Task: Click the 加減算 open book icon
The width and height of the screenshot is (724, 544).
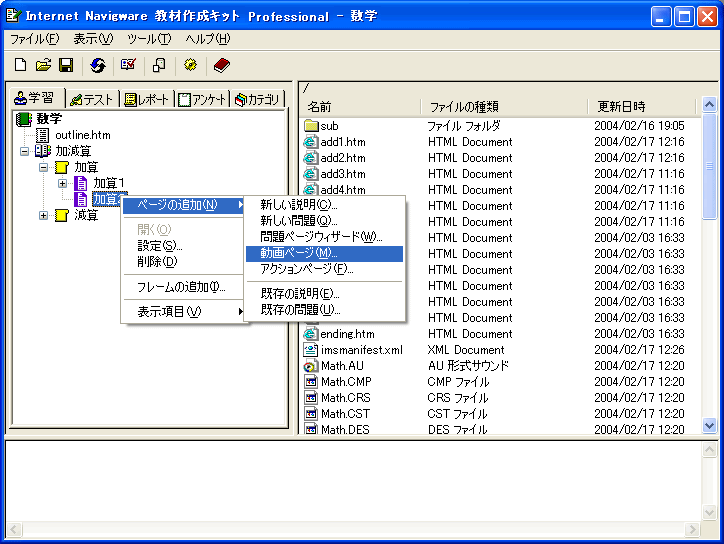Action: point(43,151)
